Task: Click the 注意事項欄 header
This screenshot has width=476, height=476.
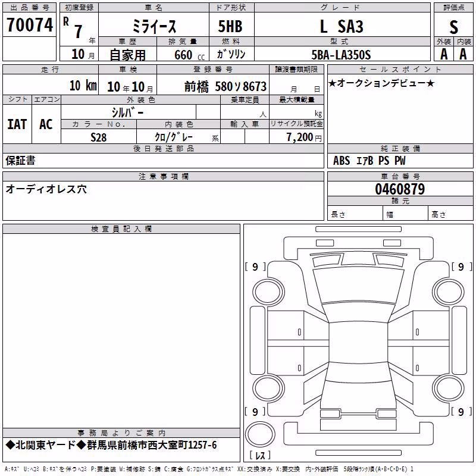Action: tap(163, 176)
